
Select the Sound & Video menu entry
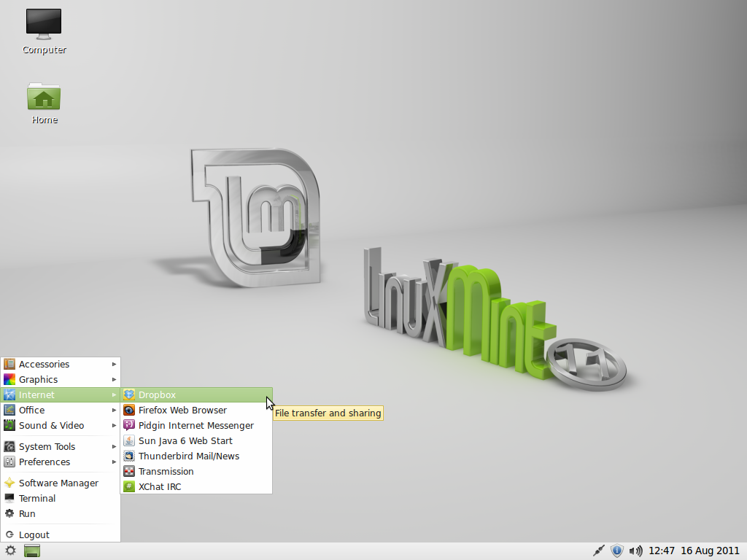tap(61, 425)
